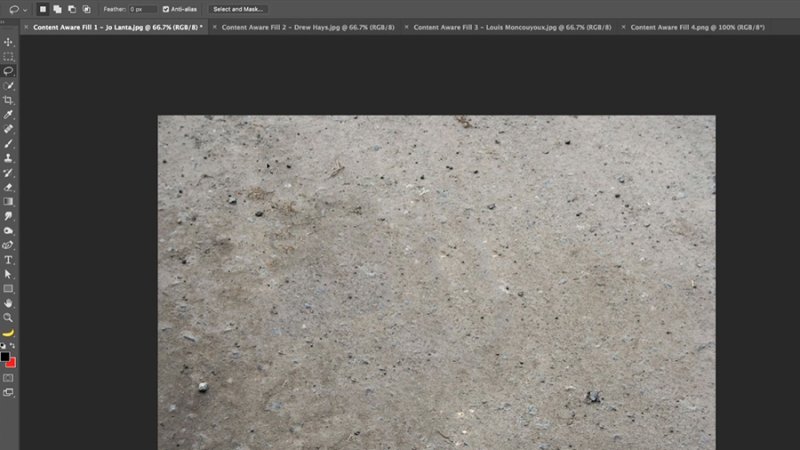Toggle Quick Mask mode
The width and height of the screenshot is (800, 450).
point(8,378)
